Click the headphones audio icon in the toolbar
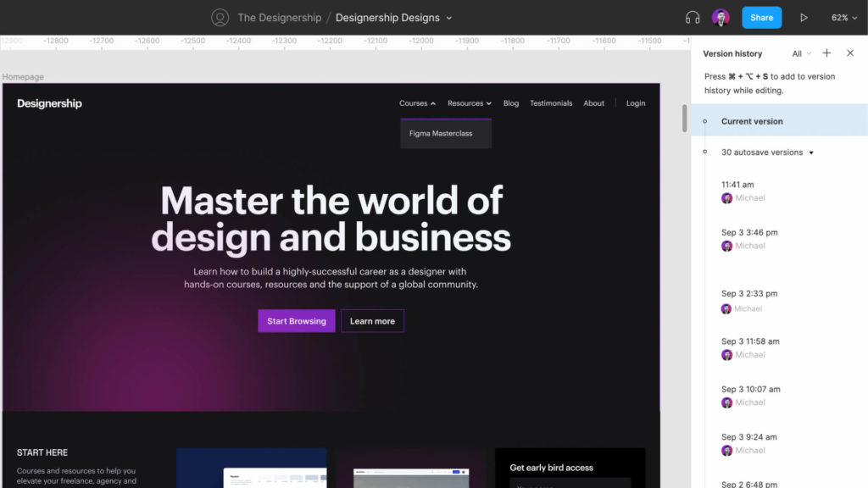 click(692, 17)
